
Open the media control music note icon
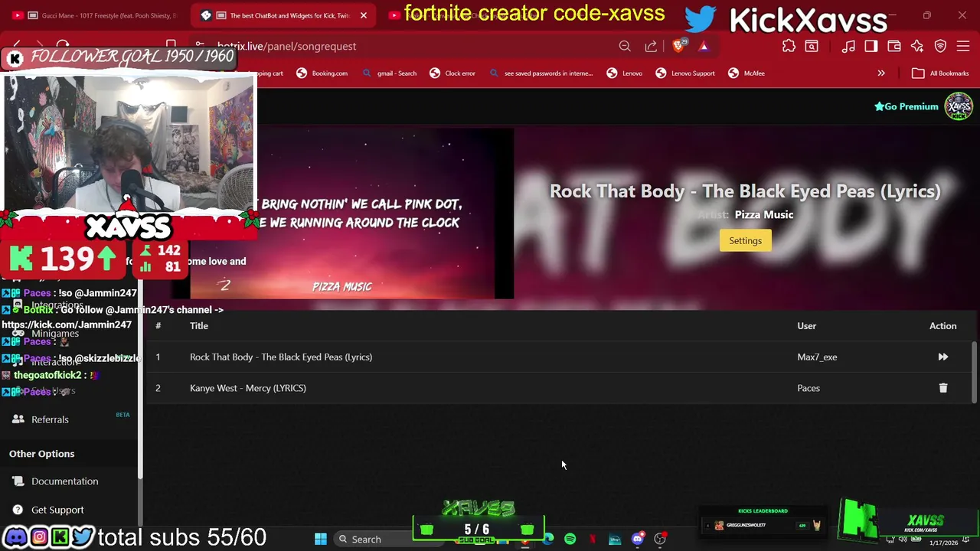(848, 46)
